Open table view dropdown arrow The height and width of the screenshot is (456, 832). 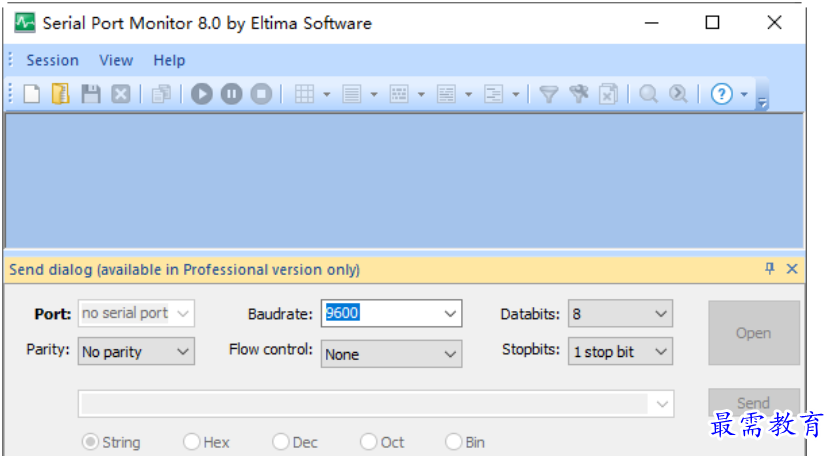point(326,94)
